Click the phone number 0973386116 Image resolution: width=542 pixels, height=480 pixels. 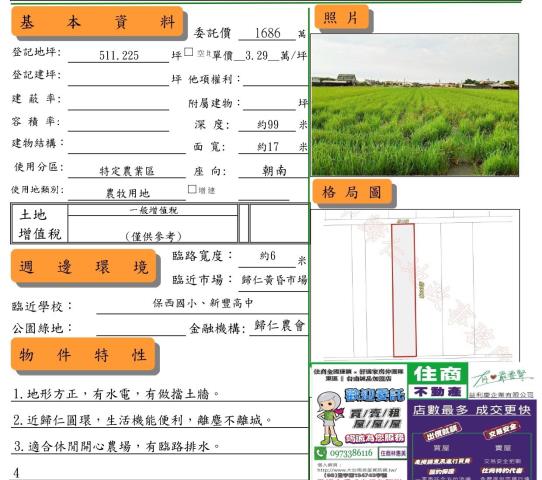tap(351, 453)
